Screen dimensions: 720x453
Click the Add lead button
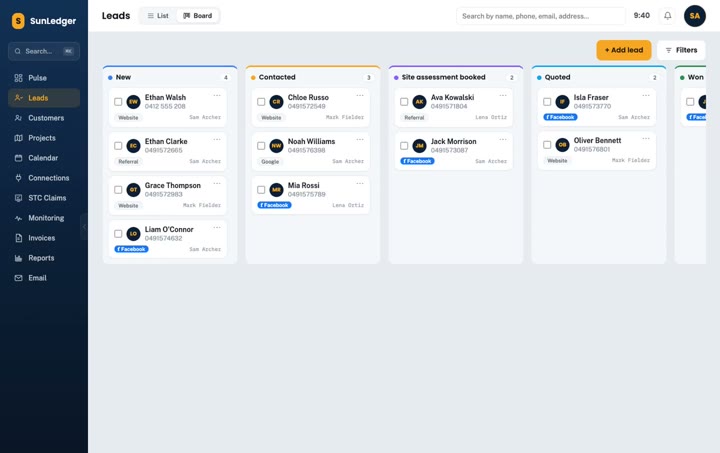point(624,50)
